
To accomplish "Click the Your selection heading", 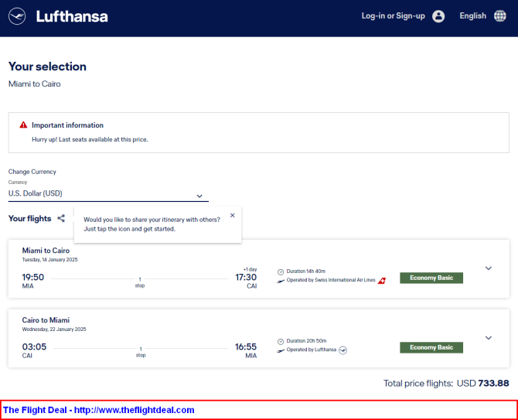I will pyautogui.click(x=47, y=67).
